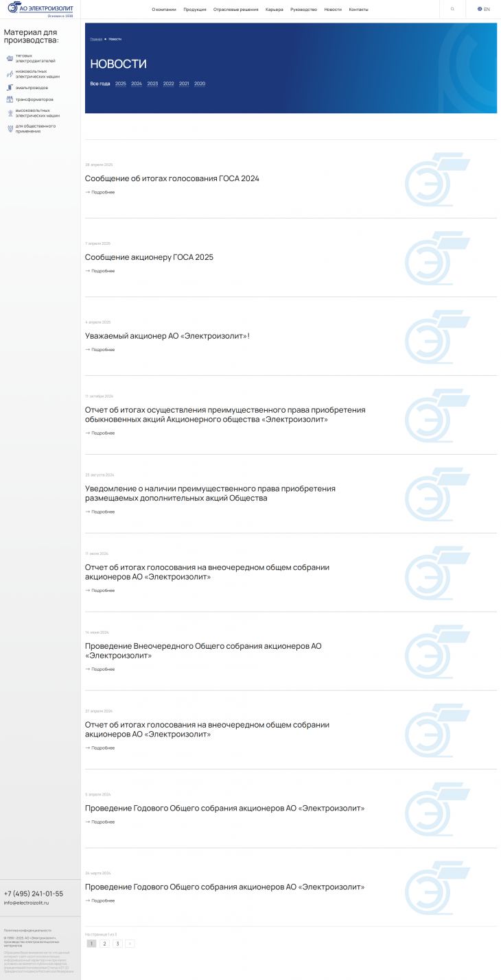This screenshot has height=980, width=501.
Task: Choose the эмальпроводов sidebar icon
Action: [10, 88]
